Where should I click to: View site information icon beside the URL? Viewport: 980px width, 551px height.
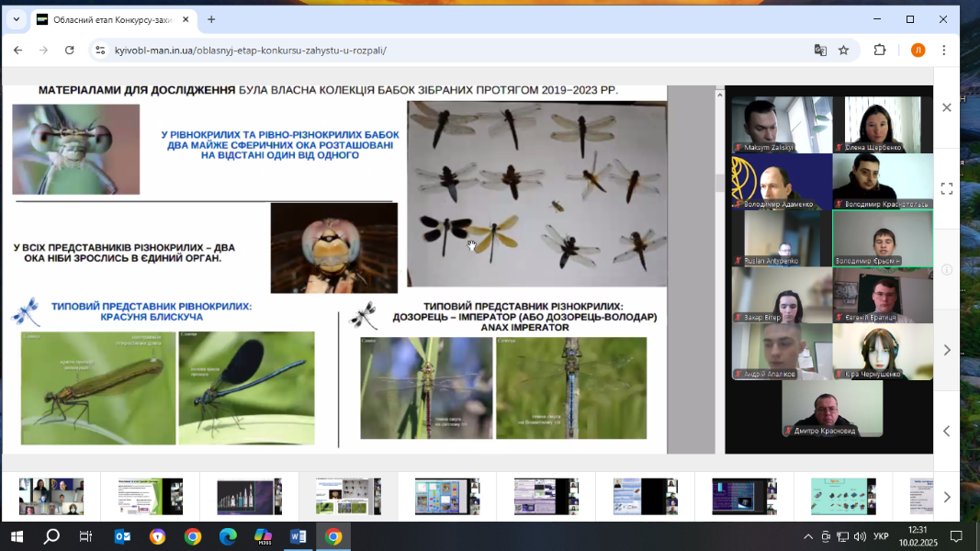pos(99,51)
